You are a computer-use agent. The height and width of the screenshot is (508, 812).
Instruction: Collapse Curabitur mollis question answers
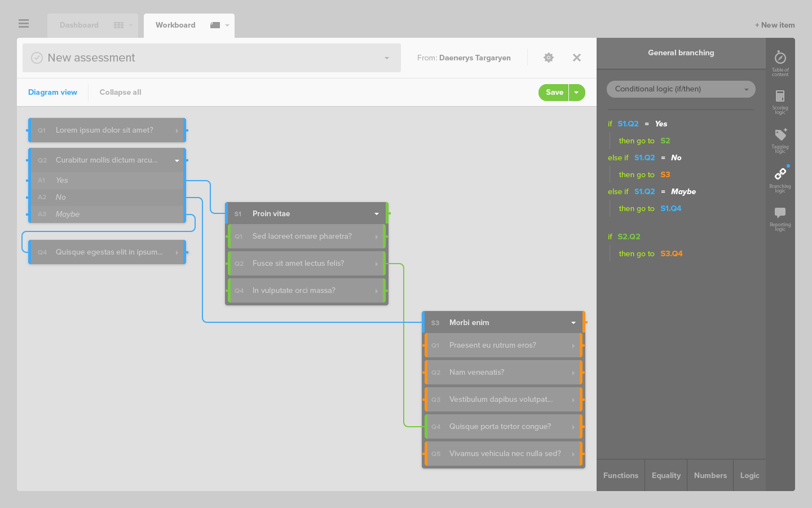tap(176, 161)
